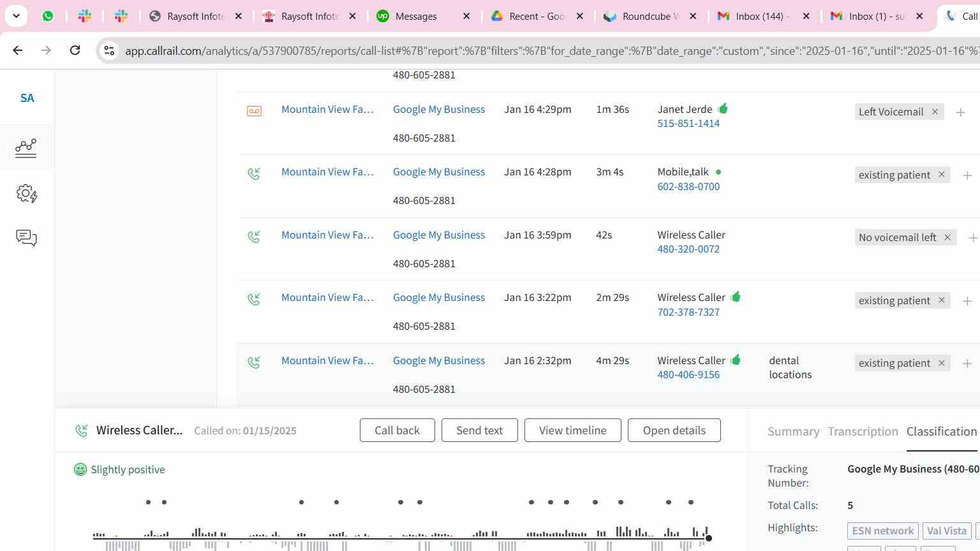Open the Roundcube webmail tab

point(650,16)
